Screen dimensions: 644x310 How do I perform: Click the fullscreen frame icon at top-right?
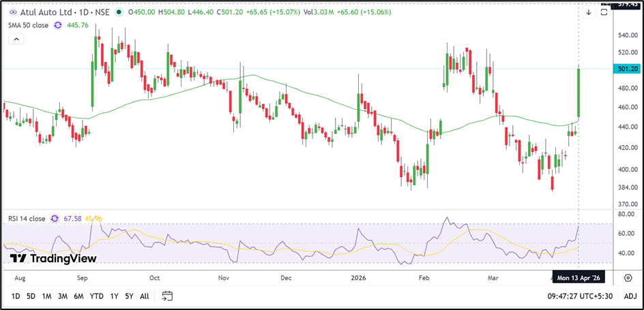pyautogui.click(x=604, y=12)
